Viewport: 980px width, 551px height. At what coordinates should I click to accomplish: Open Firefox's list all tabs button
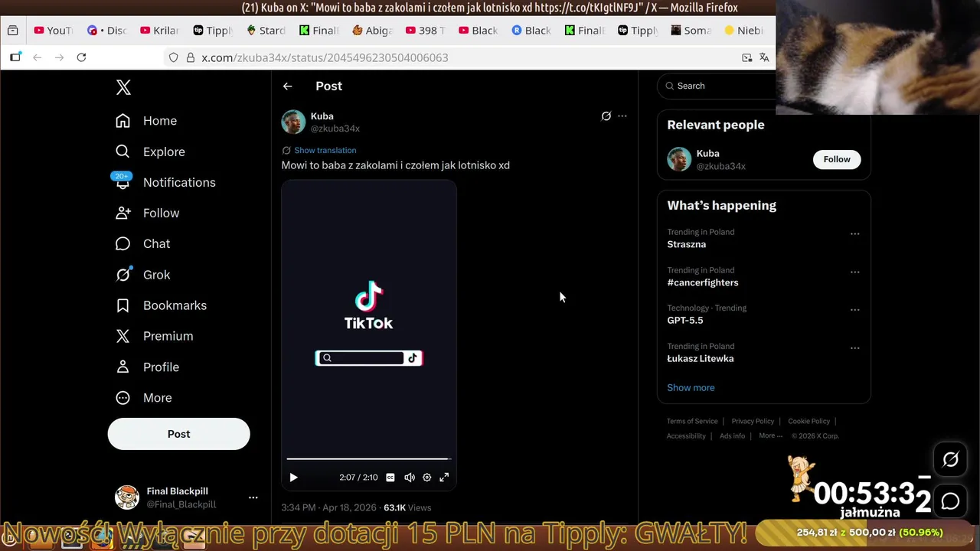[x=12, y=31]
